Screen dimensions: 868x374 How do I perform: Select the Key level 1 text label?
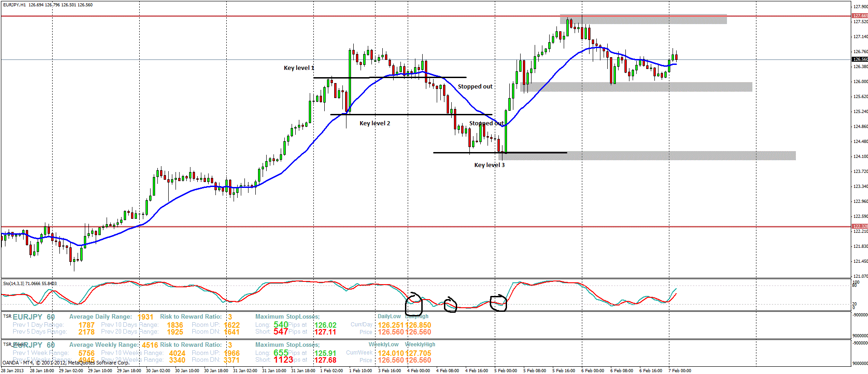(x=298, y=68)
